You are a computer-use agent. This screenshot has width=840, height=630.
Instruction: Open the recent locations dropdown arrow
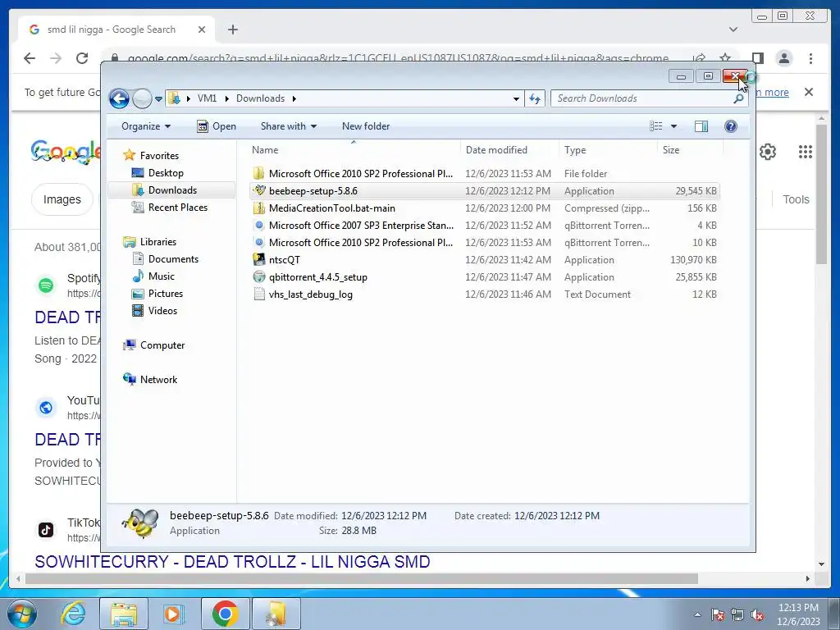158,99
